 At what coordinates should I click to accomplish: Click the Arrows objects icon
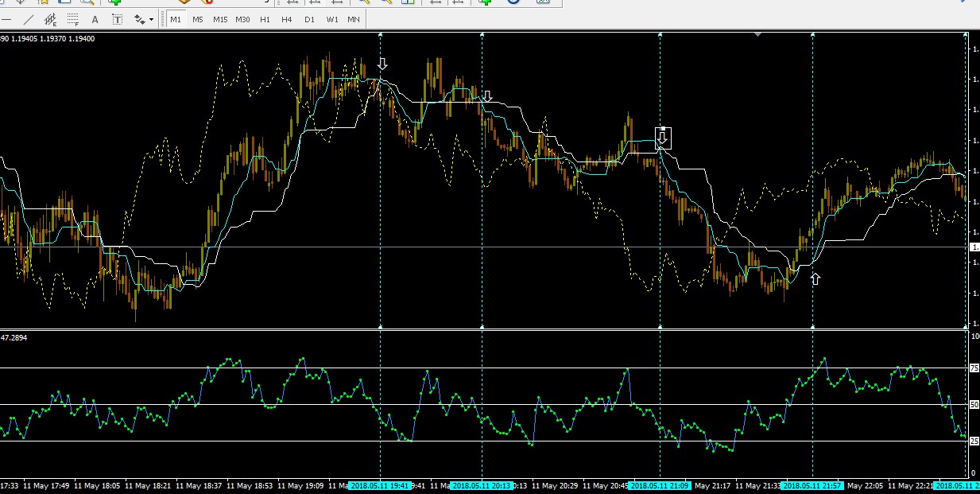coord(140,19)
